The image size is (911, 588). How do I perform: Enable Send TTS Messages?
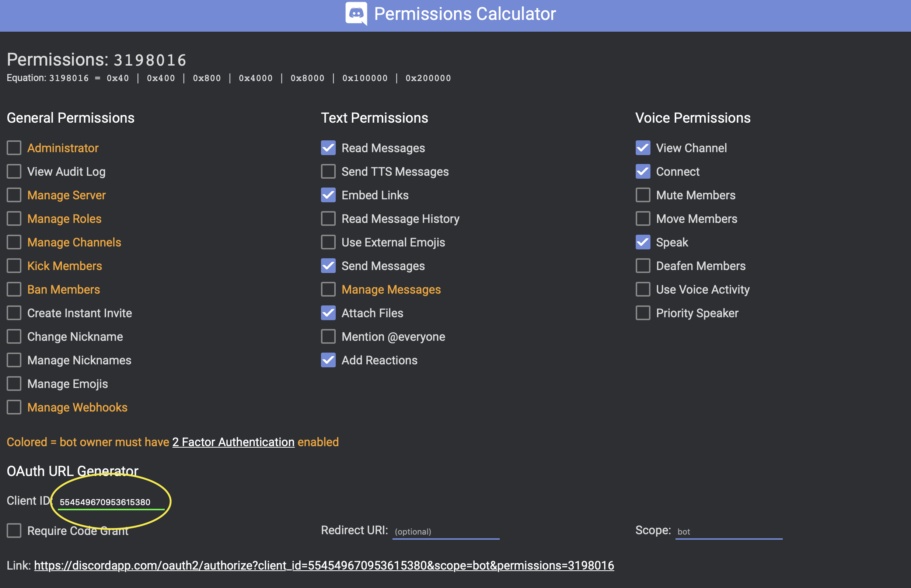point(328,171)
